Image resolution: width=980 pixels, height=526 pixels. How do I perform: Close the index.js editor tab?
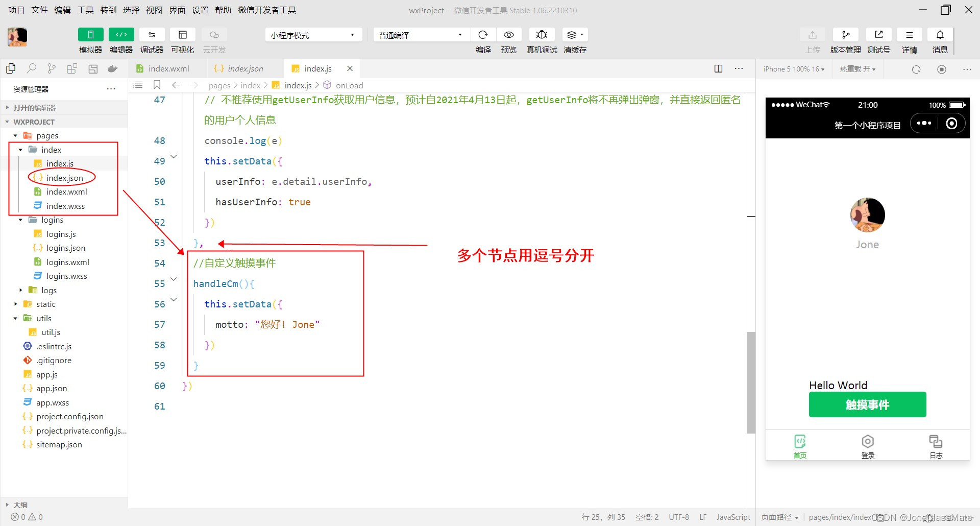350,68
